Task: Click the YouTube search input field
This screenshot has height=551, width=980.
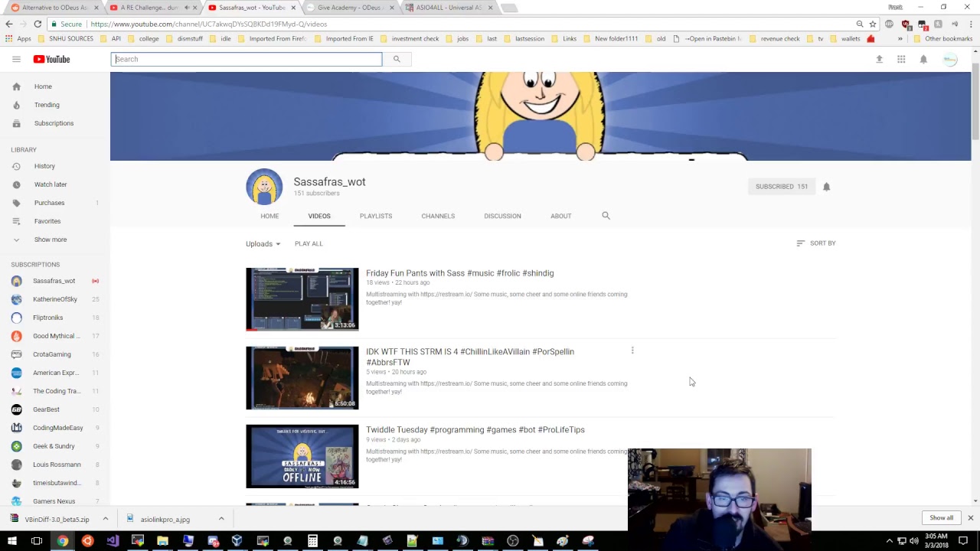Action: click(247, 59)
